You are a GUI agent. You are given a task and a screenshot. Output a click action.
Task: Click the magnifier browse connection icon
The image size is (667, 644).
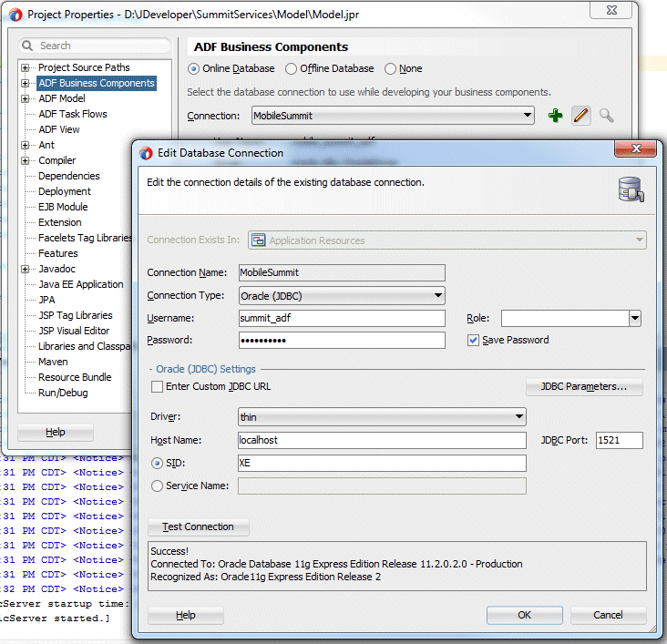pos(607,116)
